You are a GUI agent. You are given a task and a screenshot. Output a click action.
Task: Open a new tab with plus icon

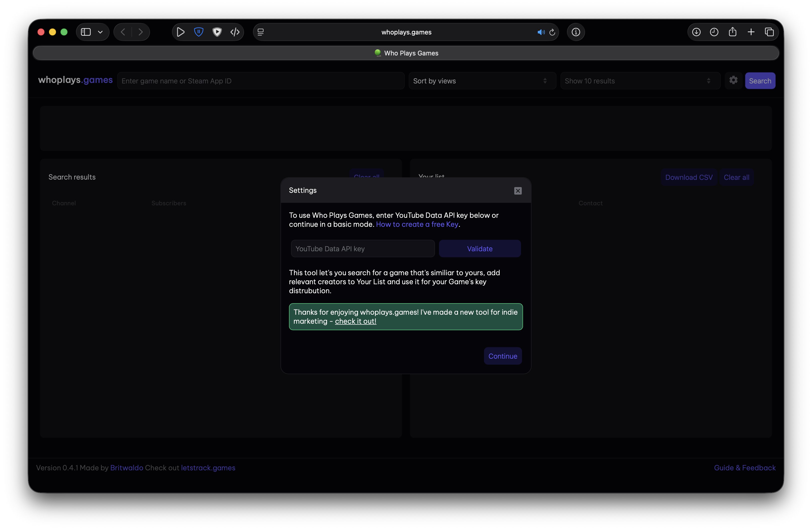[x=751, y=32]
